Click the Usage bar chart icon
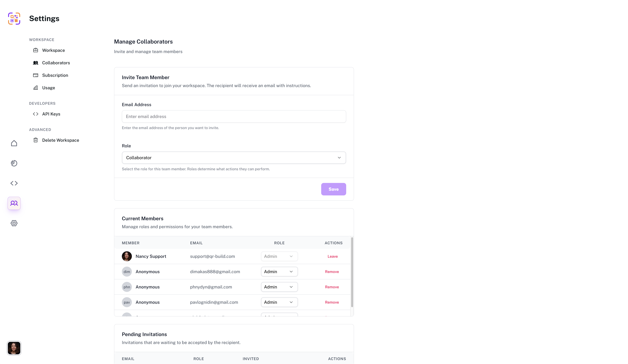The width and height of the screenshot is (628, 364). pyautogui.click(x=36, y=88)
